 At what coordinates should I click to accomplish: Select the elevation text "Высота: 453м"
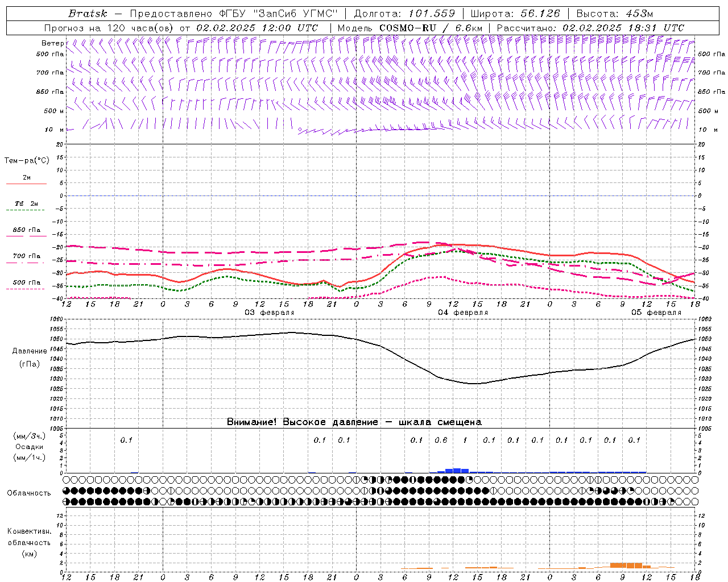pyautogui.click(x=615, y=14)
